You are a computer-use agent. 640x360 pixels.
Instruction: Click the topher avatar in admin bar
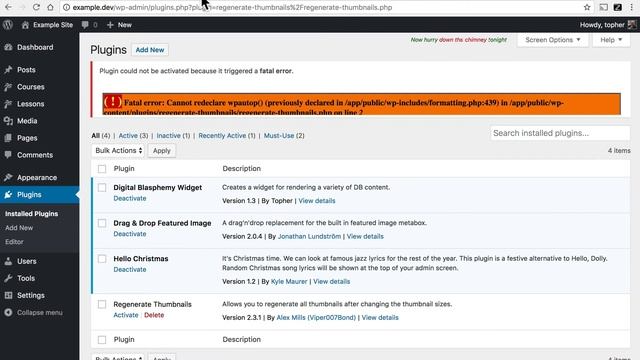[x=632, y=24]
